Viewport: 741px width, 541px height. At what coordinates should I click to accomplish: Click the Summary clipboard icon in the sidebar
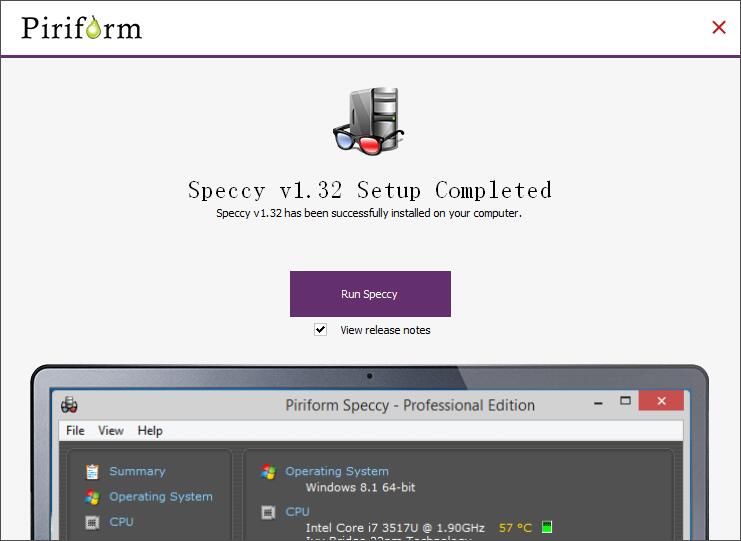click(92, 472)
